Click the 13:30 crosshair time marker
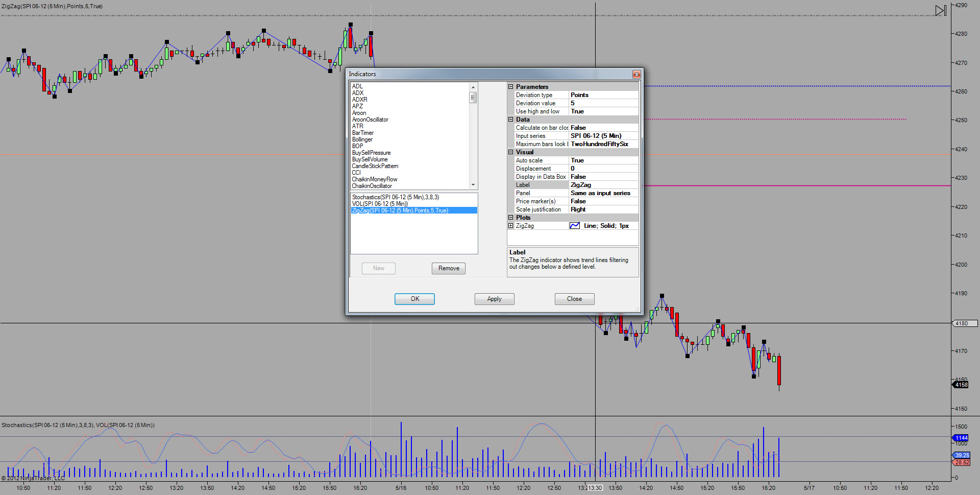980x495 pixels. (595, 488)
